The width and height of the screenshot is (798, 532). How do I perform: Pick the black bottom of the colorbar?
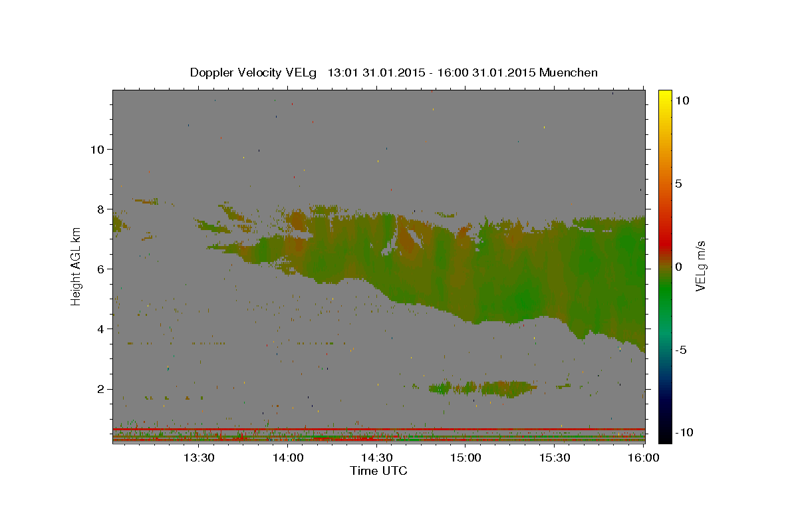click(664, 437)
